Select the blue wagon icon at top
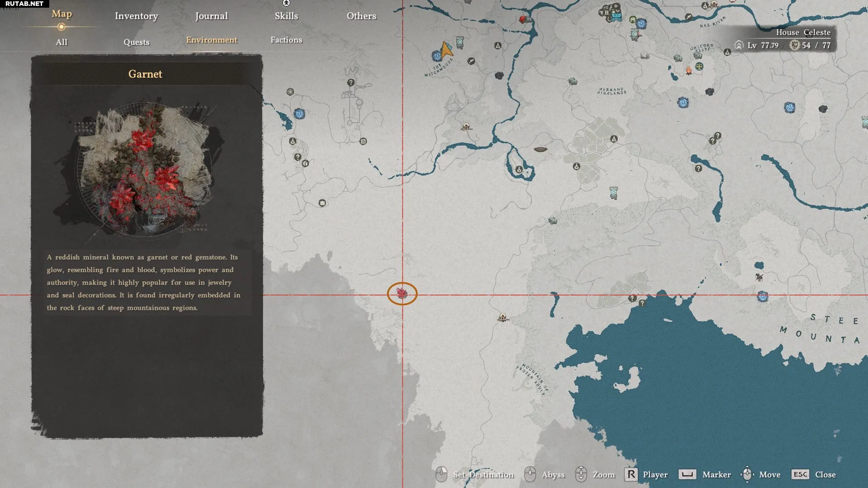 [616, 17]
